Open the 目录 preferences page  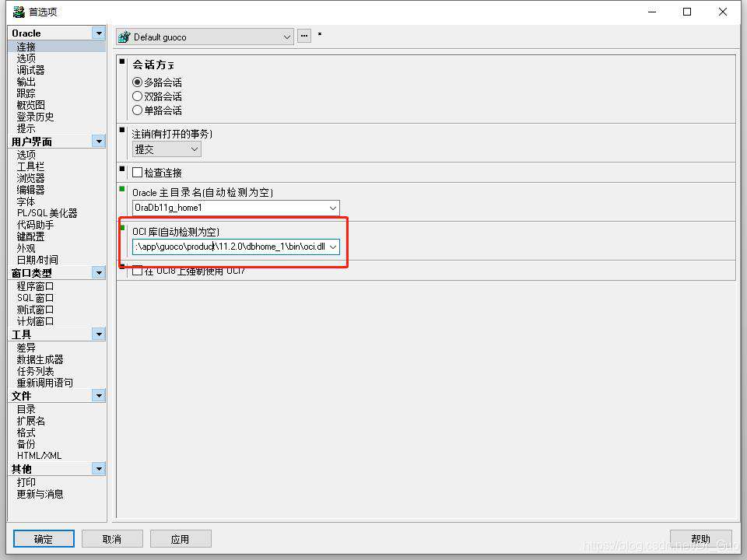(26, 409)
